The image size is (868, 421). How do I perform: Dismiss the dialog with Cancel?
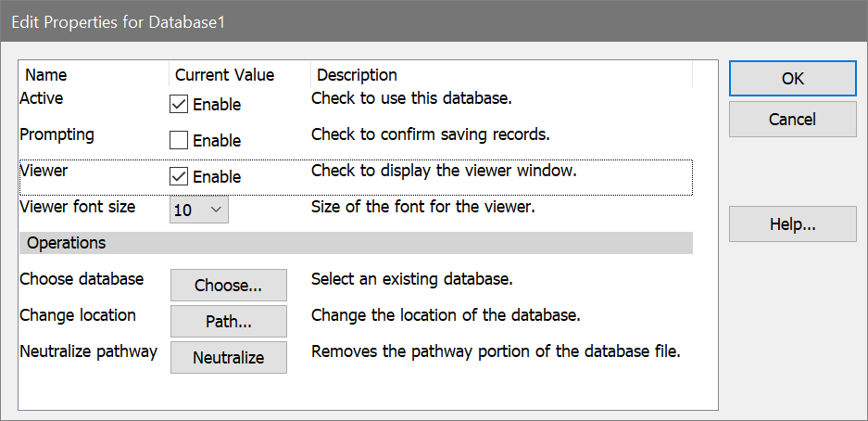[792, 120]
